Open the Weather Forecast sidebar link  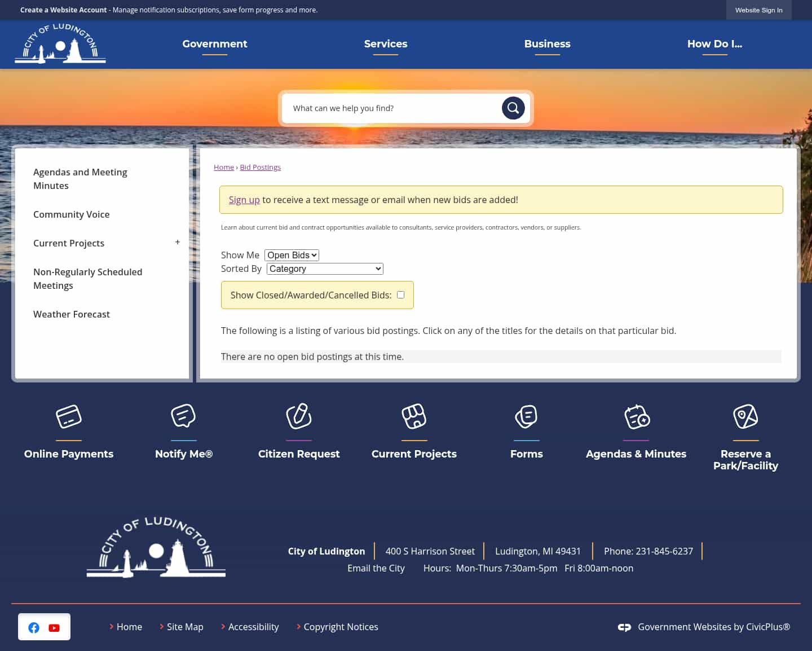click(72, 314)
